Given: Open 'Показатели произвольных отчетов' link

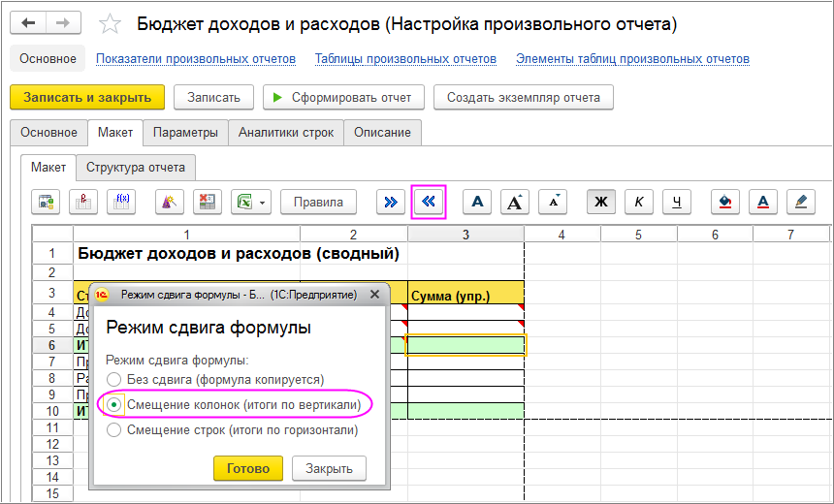Looking at the screenshot, I should point(195,59).
